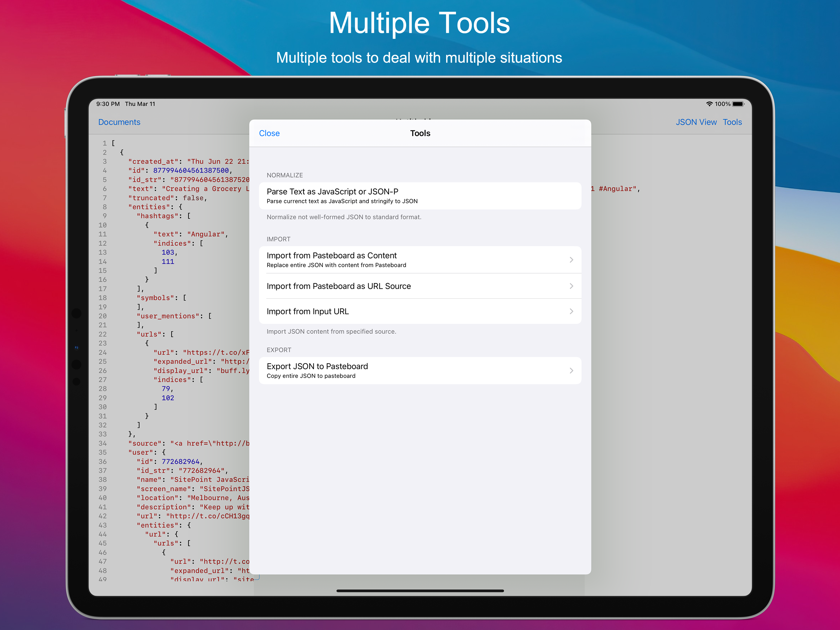This screenshot has width=840, height=630.
Task: Click the id value 877994604561387500
Action: 191,171
